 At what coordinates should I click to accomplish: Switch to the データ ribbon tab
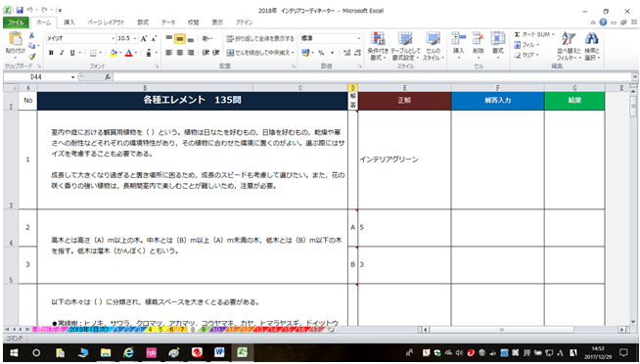pos(168,23)
